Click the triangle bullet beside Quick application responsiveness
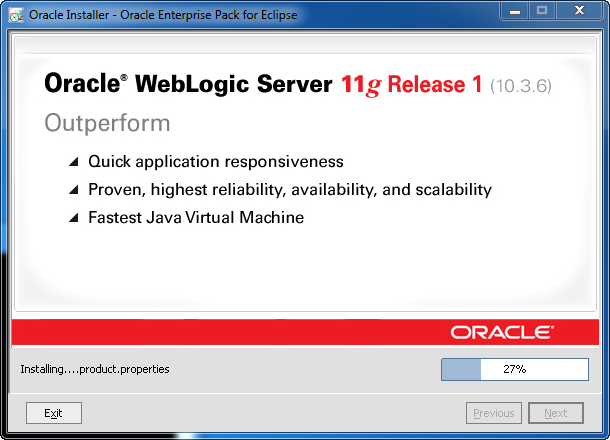The image size is (610, 440). point(74,161)
